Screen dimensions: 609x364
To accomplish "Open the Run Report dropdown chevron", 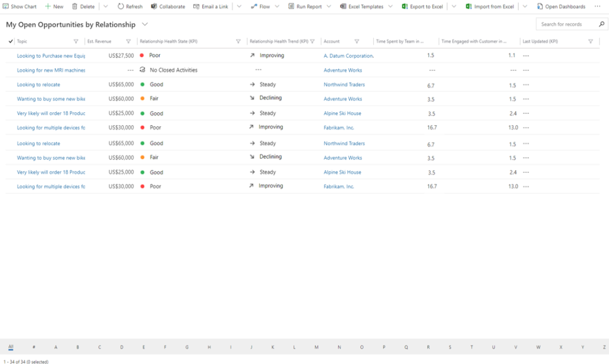I will (328, 7).
